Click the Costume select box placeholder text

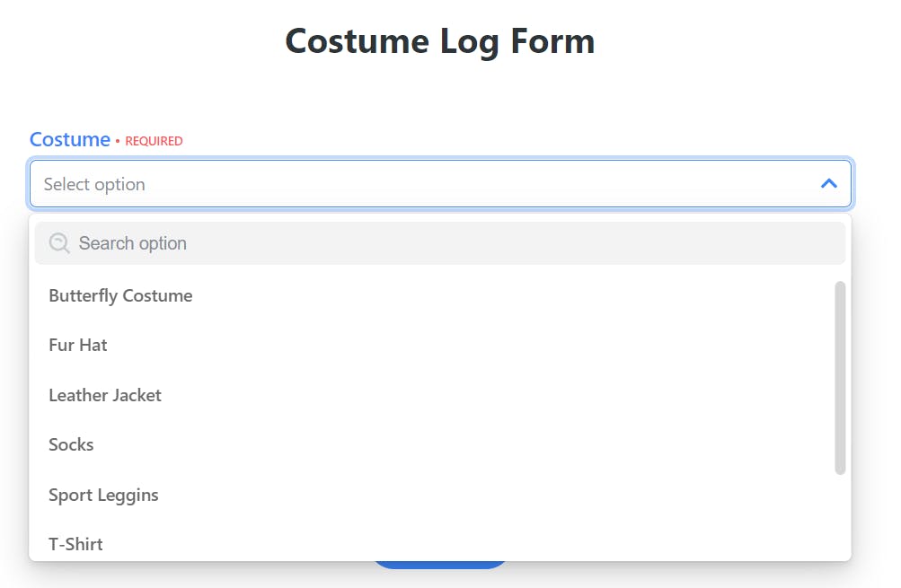click(x=94, y=184)
